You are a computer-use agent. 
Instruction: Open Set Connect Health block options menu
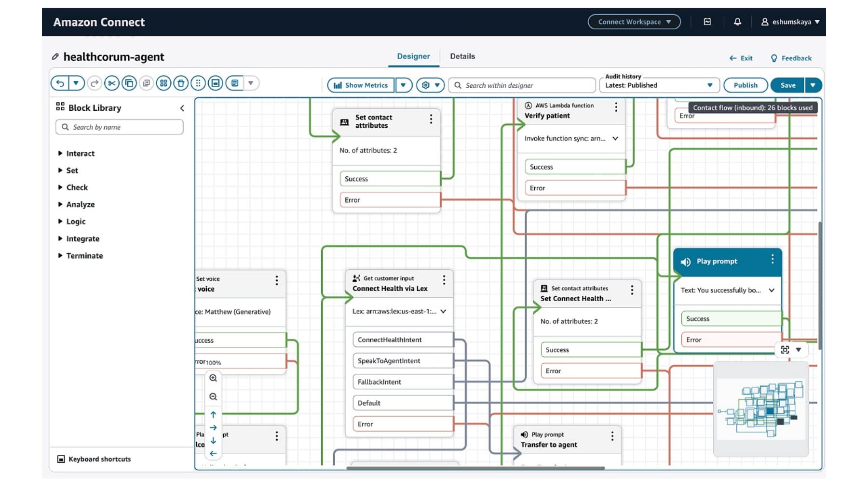pos(632,290)
